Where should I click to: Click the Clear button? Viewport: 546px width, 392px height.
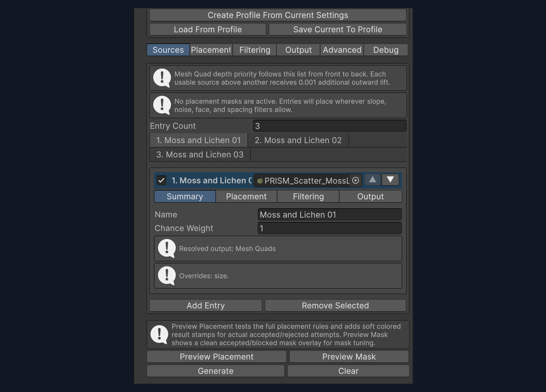tap(348, 371)
